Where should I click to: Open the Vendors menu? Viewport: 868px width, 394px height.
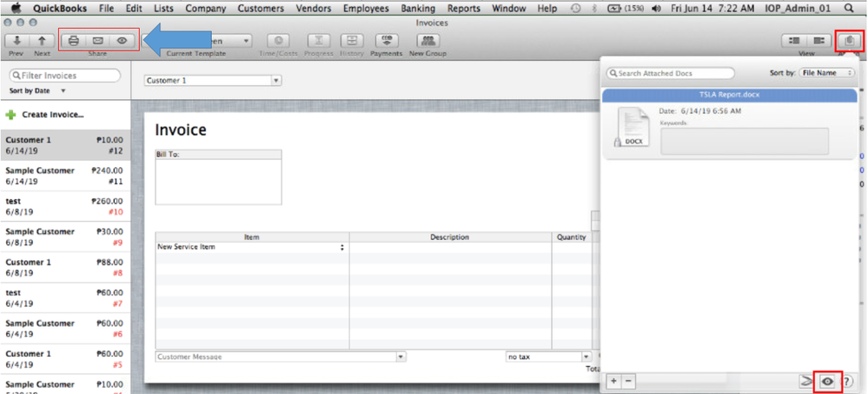click(314, 9)
